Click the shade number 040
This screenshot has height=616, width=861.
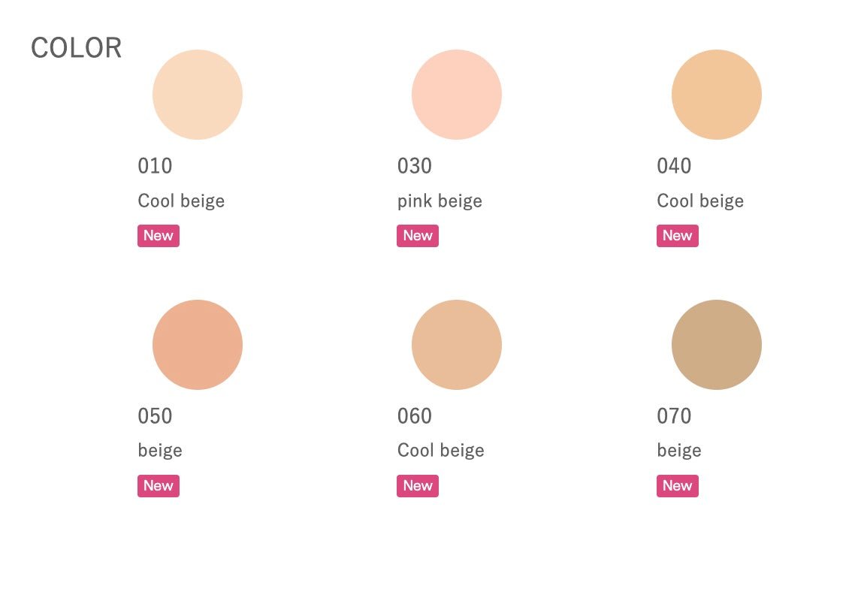(x=674, y=166)
